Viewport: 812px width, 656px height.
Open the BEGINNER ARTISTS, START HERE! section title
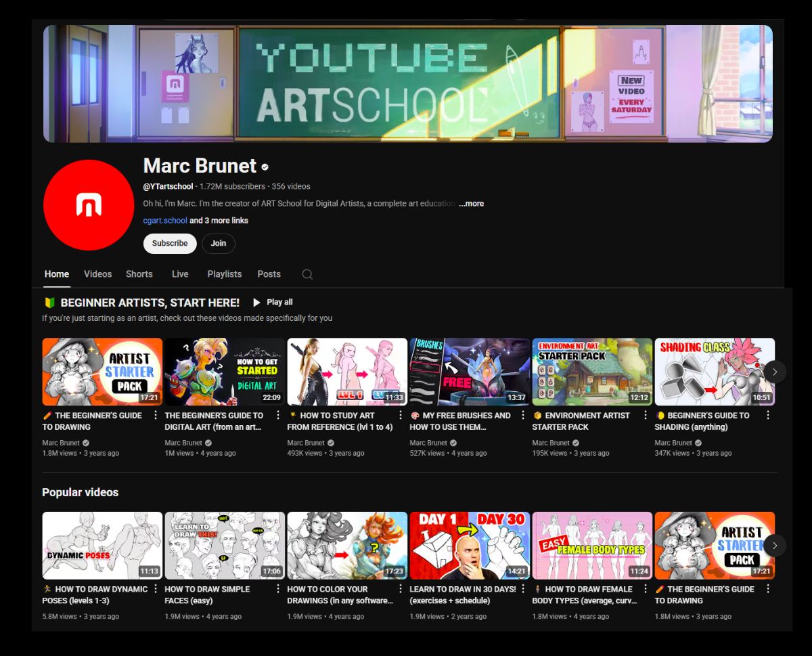150,303
